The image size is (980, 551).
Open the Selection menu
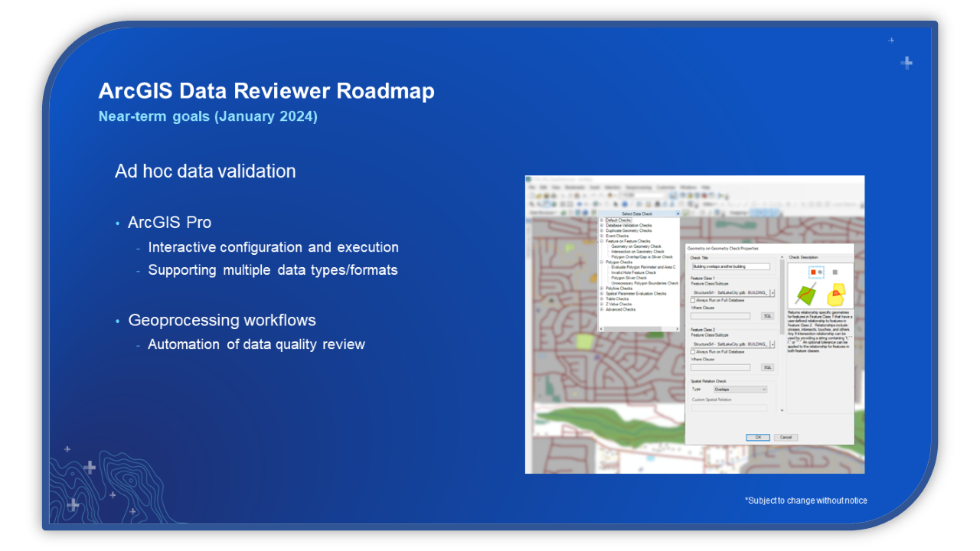(612, 187)
